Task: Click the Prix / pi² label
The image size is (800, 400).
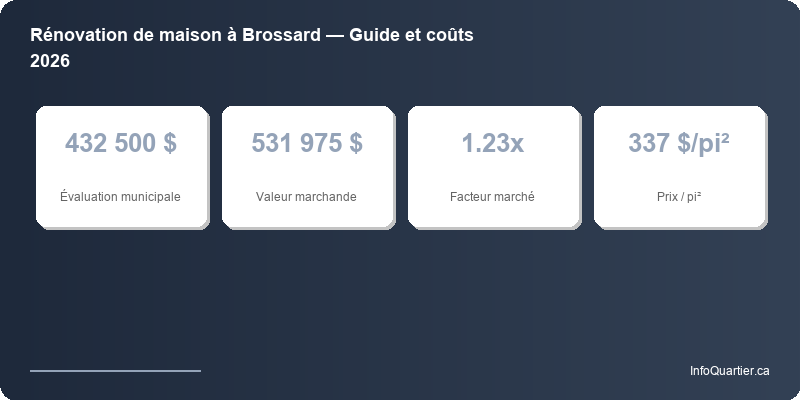Action: [x=679, y=197]
